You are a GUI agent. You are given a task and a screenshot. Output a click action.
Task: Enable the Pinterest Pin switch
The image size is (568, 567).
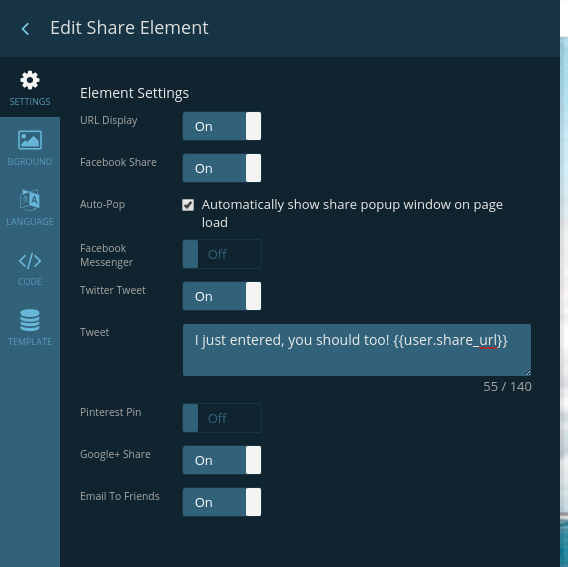point(222,418)
